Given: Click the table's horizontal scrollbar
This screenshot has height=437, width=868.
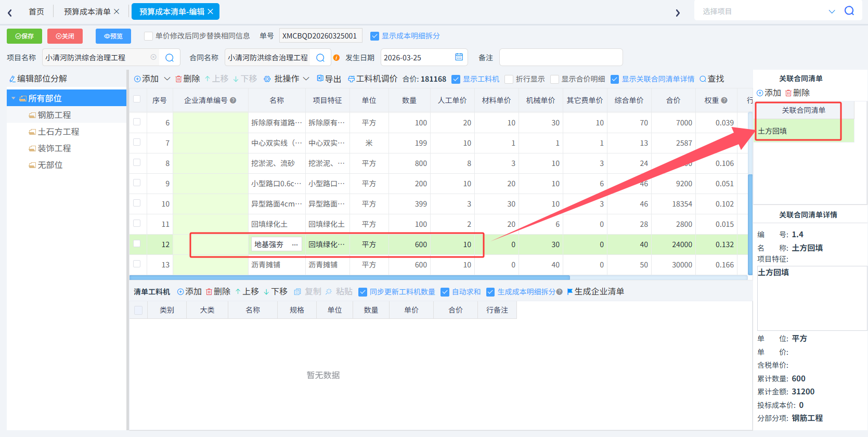Looking at the screenshot, I should click(349, 278).
